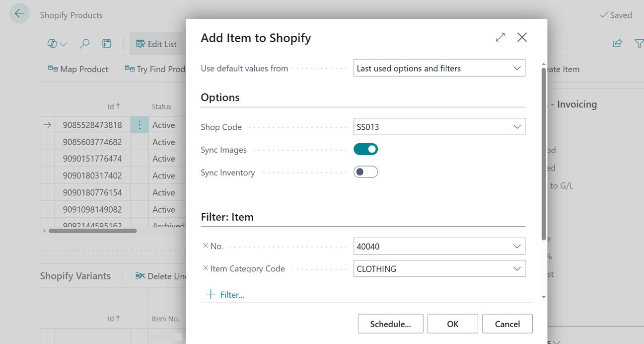Screen dimensions: 644x344
Task: Expand the dialog to full size
Action: (500, 37)
